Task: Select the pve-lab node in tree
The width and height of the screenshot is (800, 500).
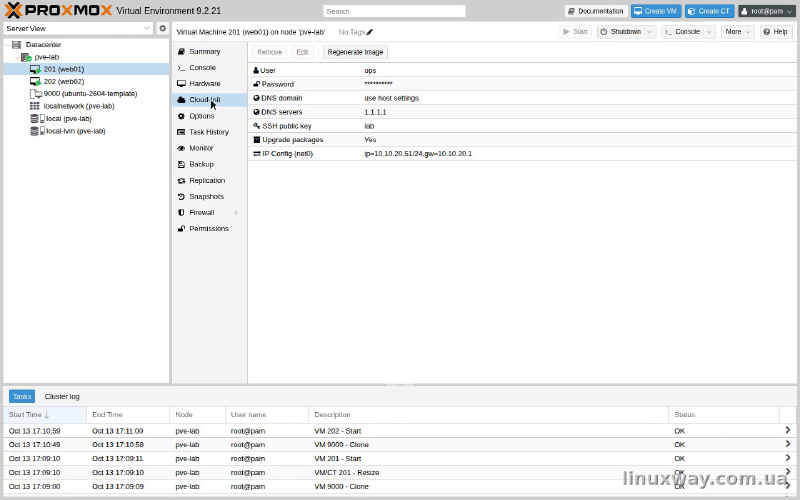Action: coord(46,57)
